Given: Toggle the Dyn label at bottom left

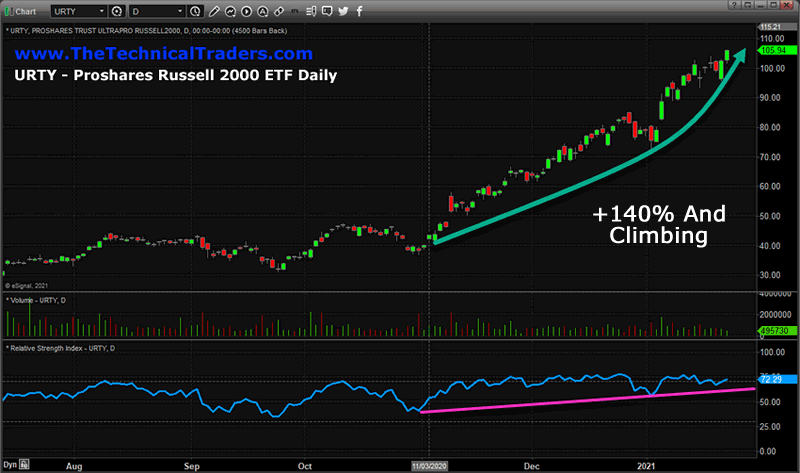Looking at the screenshot, I should pos(10,466).
